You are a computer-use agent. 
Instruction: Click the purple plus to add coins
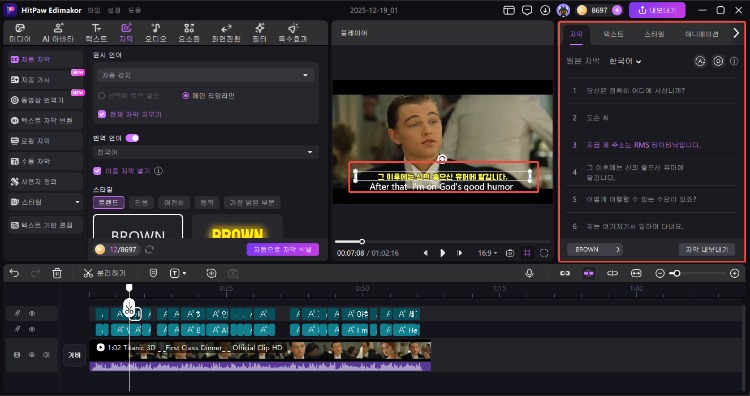click(617, 10)
